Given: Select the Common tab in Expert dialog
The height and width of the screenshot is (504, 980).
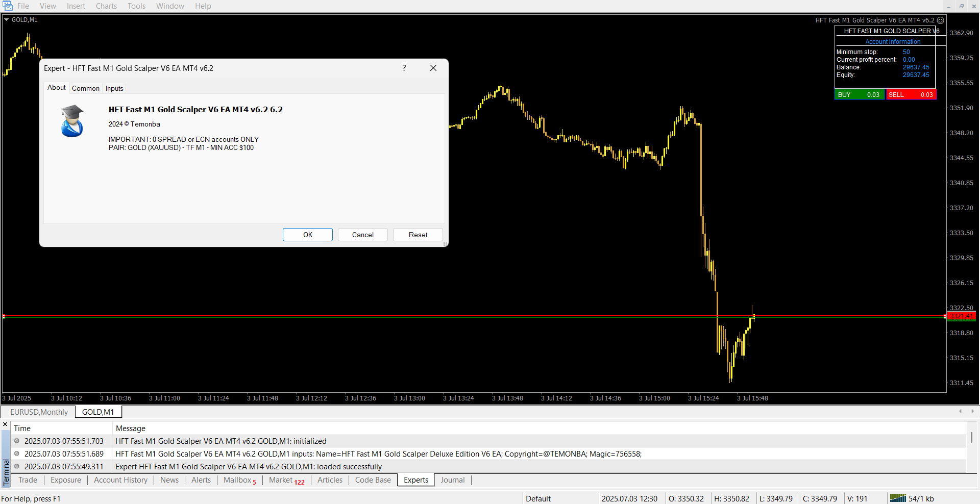Looking at the screenshot, I should coord(85,88).
